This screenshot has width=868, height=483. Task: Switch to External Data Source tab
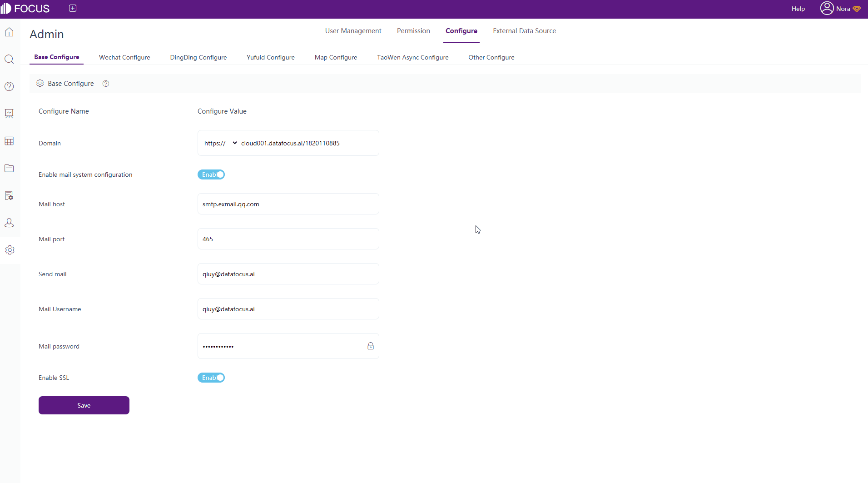[524, 31]
